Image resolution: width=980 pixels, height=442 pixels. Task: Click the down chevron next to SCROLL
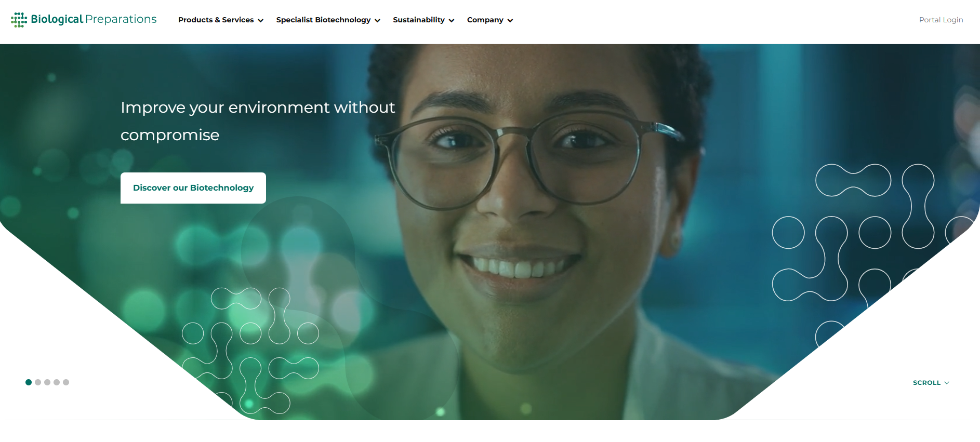point(947,383)
